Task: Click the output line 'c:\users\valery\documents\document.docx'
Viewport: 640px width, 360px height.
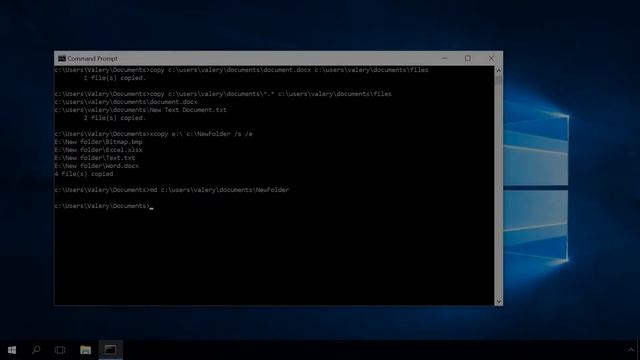Action: 126,102
